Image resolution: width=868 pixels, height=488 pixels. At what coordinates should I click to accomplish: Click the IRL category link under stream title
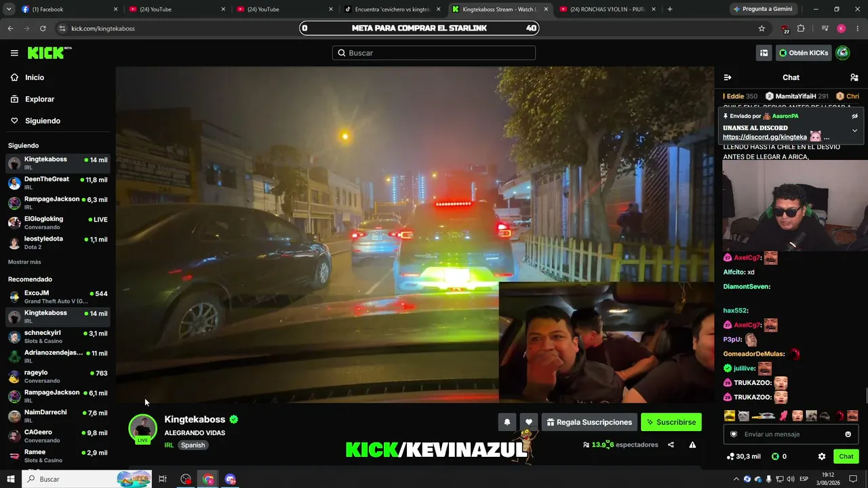[169, 445]
